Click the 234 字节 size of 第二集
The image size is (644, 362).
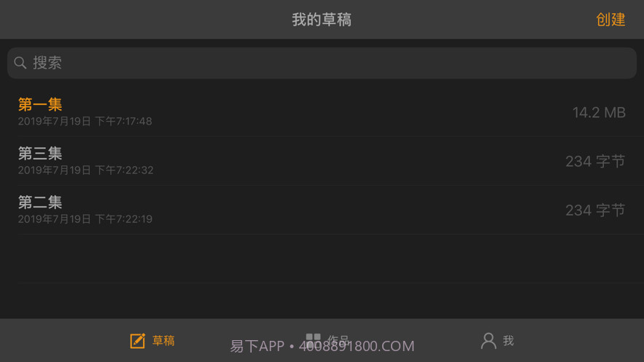[595, 210]
